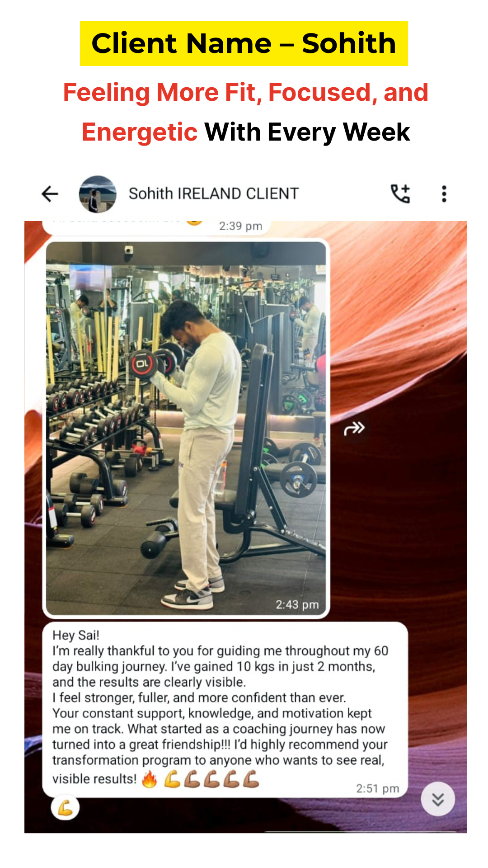Tap the partially hidden 2:39 pm message
Screen dimensions: 488x868
tap(156, 226)
